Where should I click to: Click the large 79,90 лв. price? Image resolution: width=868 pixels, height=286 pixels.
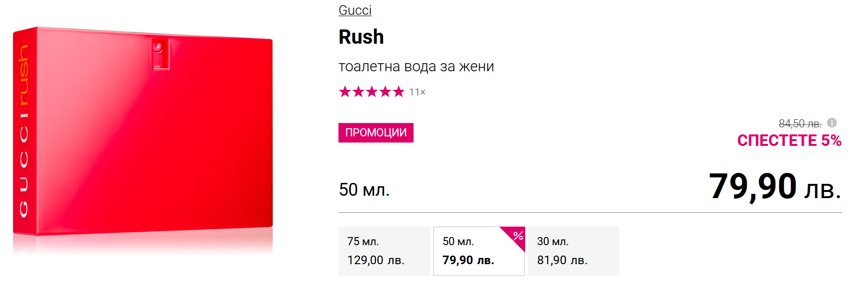click(774, 187)
